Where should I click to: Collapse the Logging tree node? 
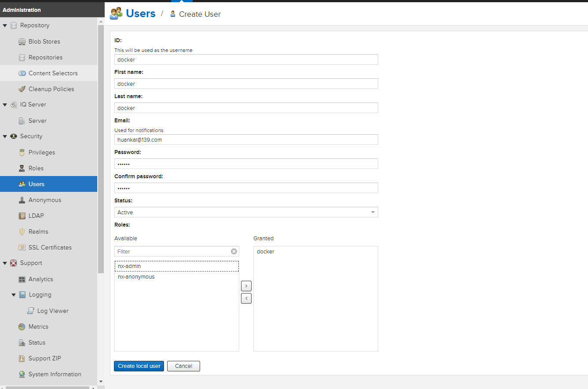click(x=14, y=295)
